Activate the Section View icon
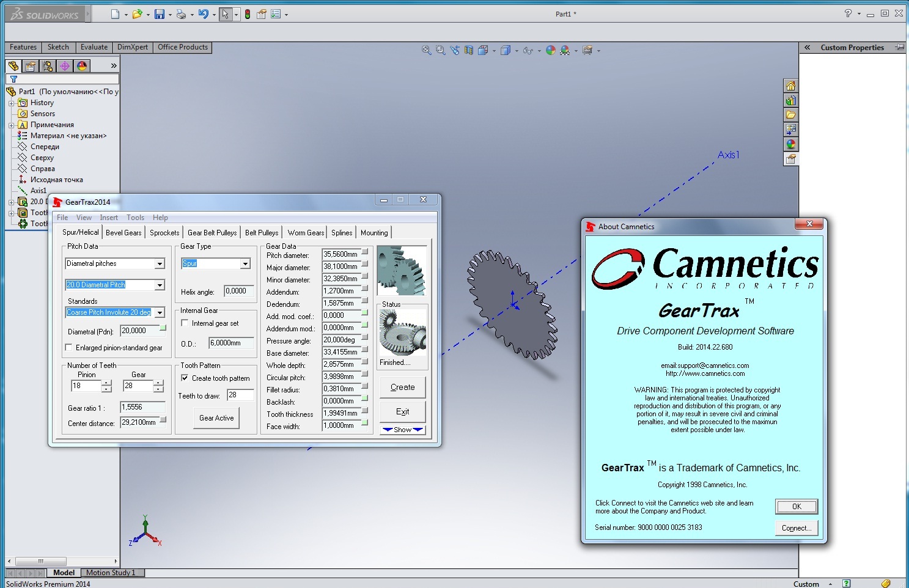 pos(469,50)
